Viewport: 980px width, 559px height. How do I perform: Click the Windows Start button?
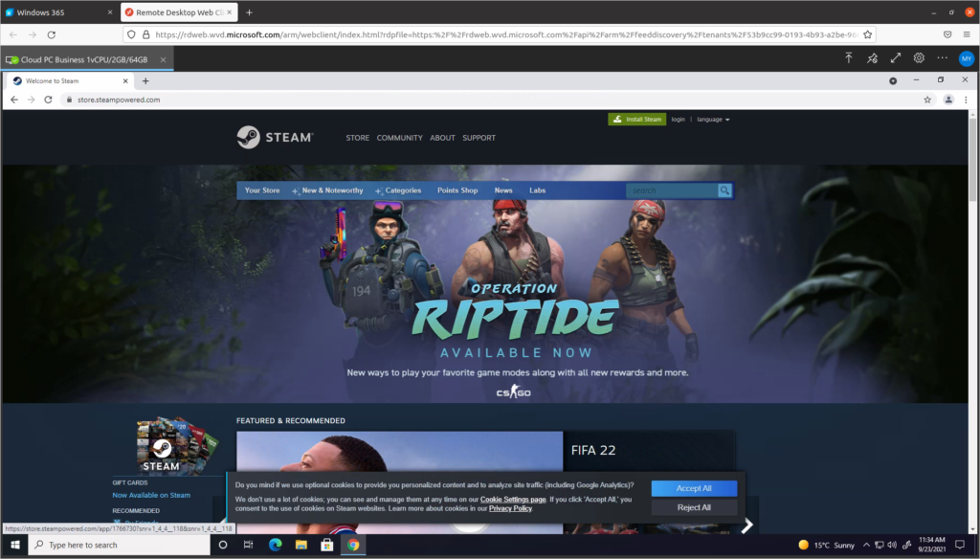coord(15,545)
